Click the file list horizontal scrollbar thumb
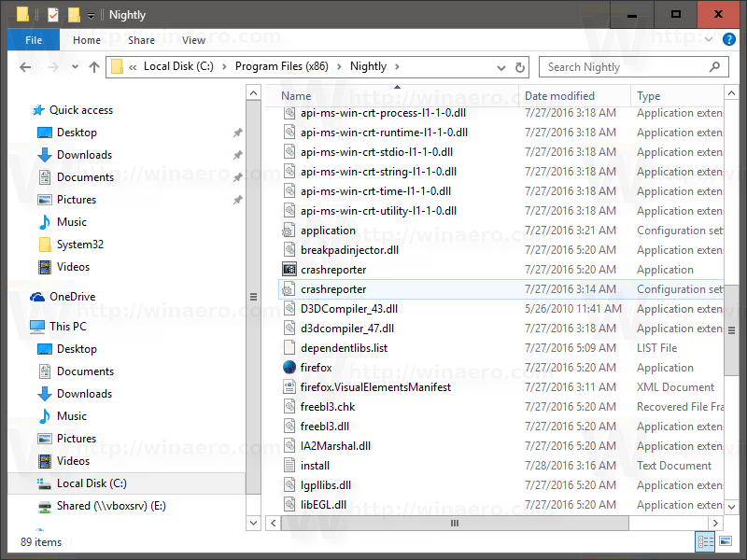The width and height of the screenshot is (747, 560). [x=455, y=523]
